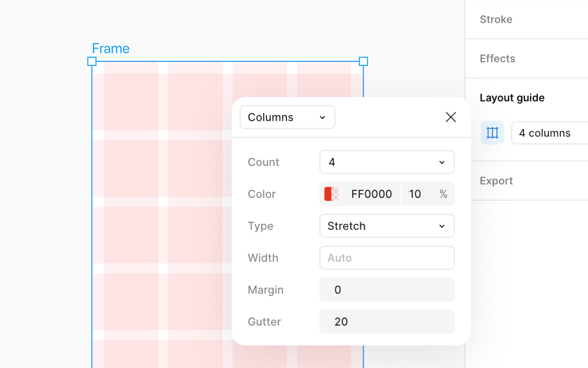The image size is (588, 368).
Task: Open the Export section
Action: click(x=496, y=181)
